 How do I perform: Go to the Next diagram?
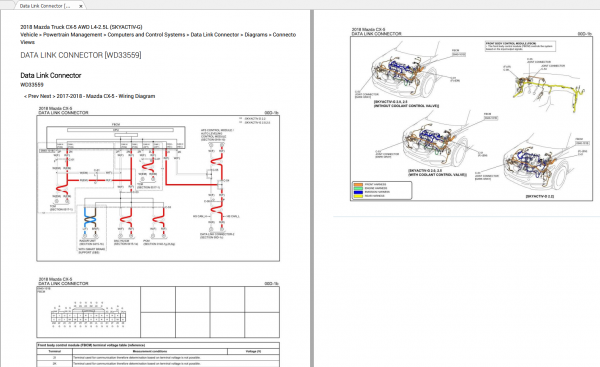pyautogui.click(x=45, y=96)
